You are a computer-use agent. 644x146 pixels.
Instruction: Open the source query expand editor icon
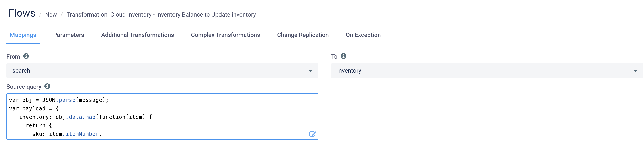click(x=312, y=134)
